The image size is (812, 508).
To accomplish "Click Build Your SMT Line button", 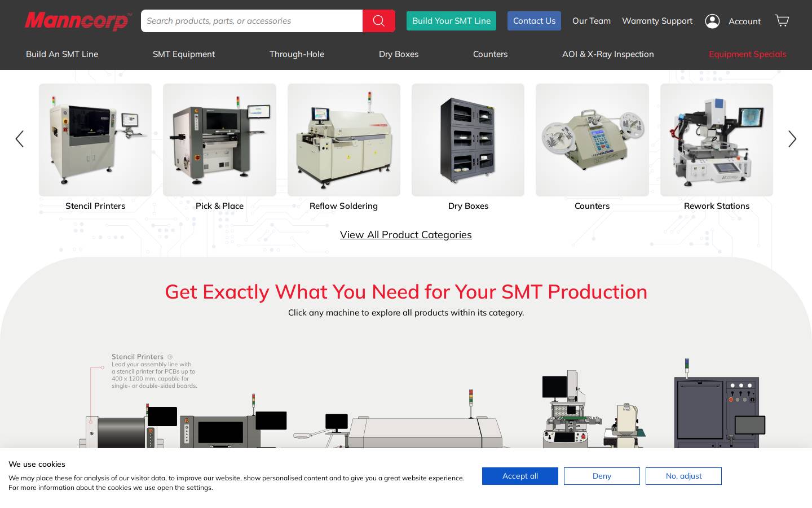I will pyautogui.click(x=451, y=21).
